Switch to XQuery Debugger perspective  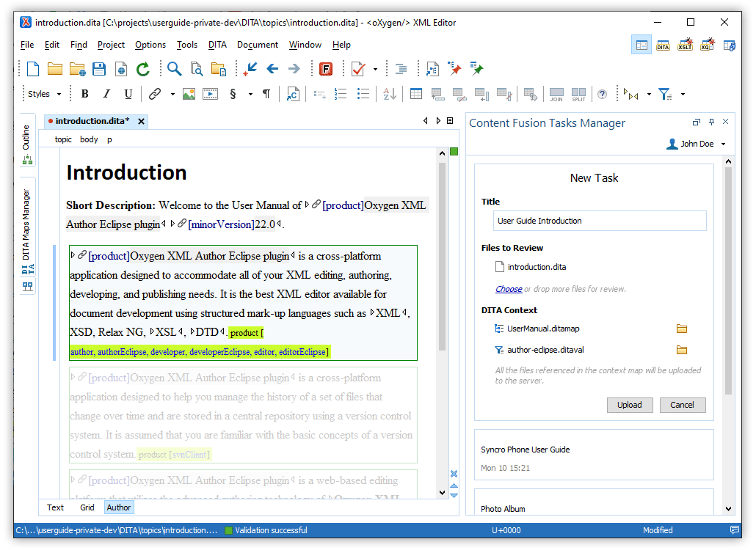tap(708, 45)
